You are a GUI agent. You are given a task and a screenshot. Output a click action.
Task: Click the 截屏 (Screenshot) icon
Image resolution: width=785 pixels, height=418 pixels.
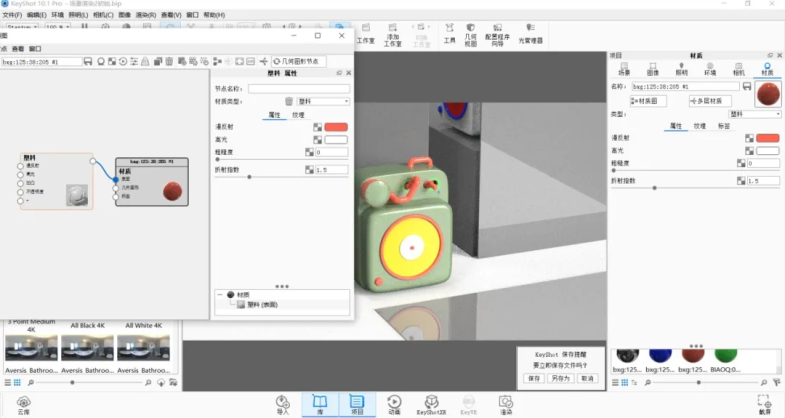tap(765, 404)
